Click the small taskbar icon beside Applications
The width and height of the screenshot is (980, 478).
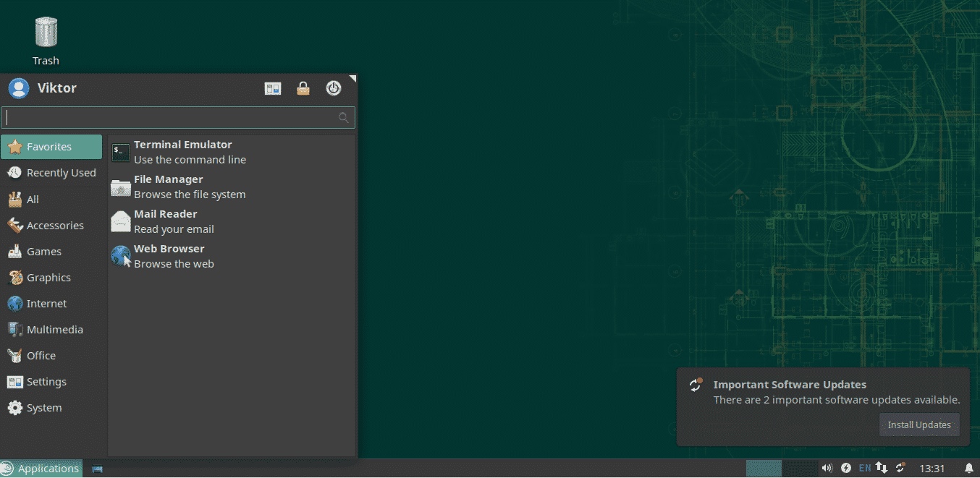click(98, 469)
